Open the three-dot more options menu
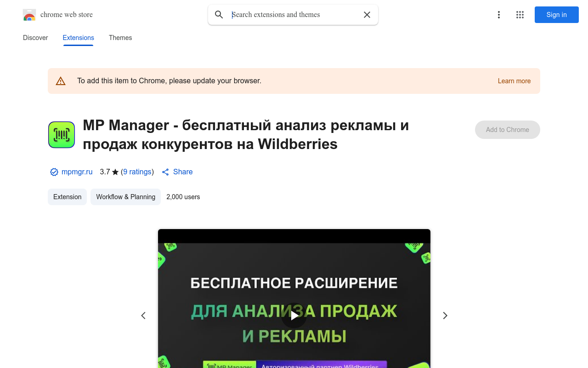Viewport: 588px width, 368px height. [499, 15]
